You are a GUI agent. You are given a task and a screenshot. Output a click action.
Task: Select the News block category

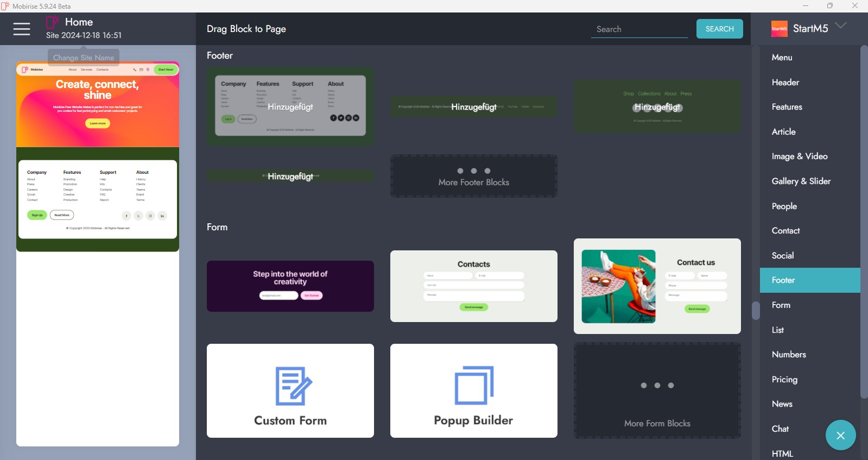(782, 404)
